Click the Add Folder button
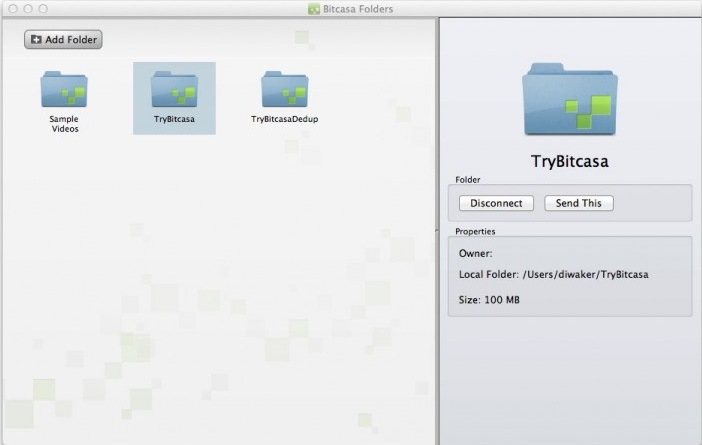The width and height of the screenshot is (702, 445). tap(63, 39)
